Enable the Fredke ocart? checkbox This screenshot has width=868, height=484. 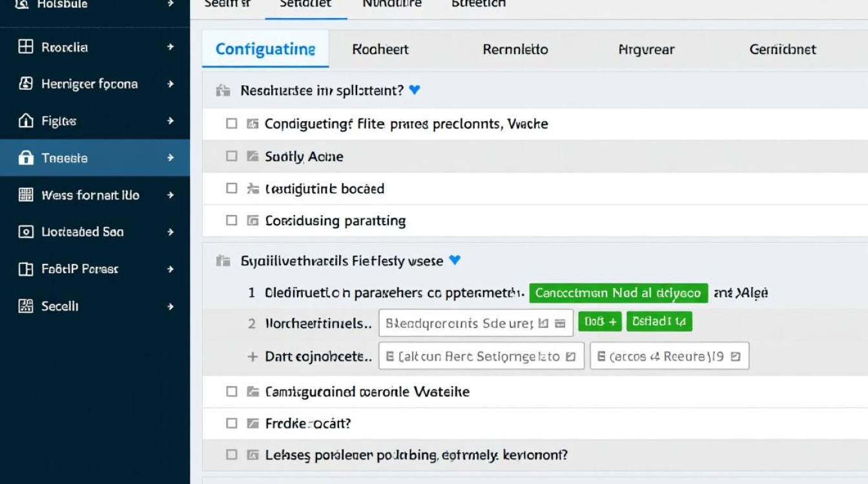232,424
